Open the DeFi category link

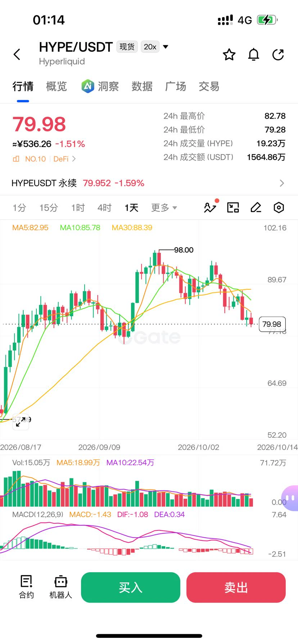tap(61, 159)
